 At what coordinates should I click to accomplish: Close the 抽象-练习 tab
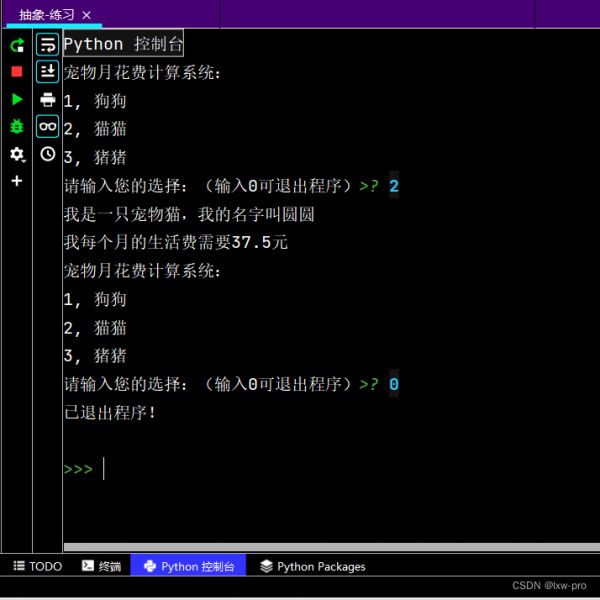click(x=87, y=15)
